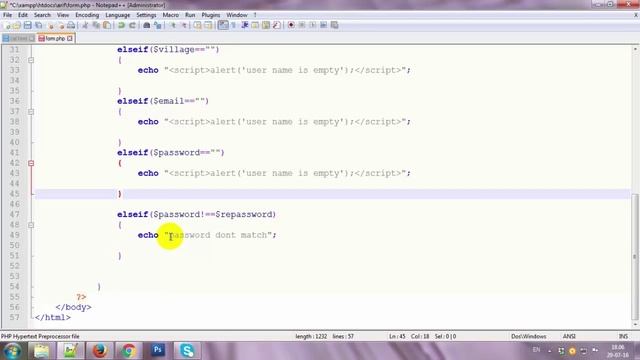The width and height of the screenshot is (640, 360).
Task: Open the User Defined Language icon
Action: point(255,25)
